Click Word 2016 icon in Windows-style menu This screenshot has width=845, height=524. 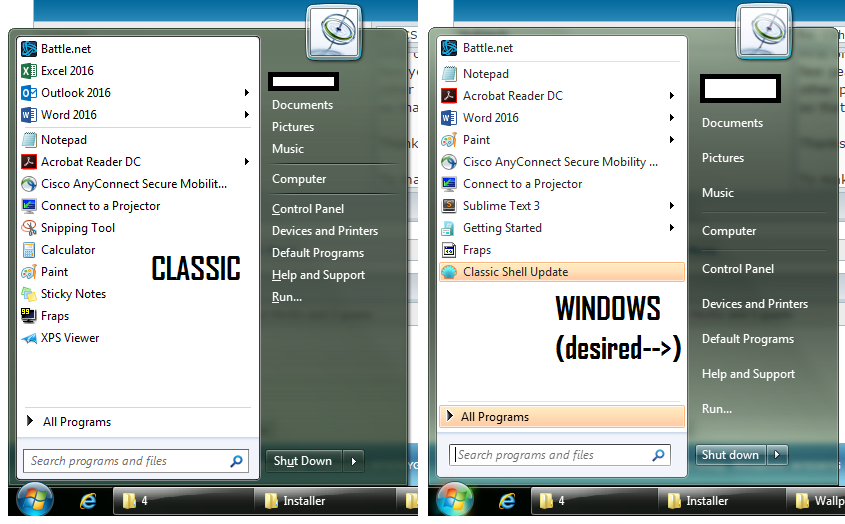pyautogui.click(x=449, y=118)
